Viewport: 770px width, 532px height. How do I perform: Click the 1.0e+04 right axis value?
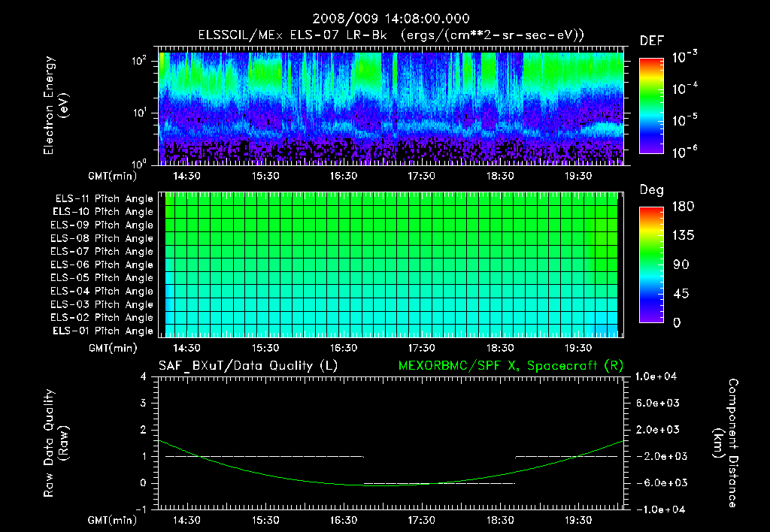click(656, 376)
